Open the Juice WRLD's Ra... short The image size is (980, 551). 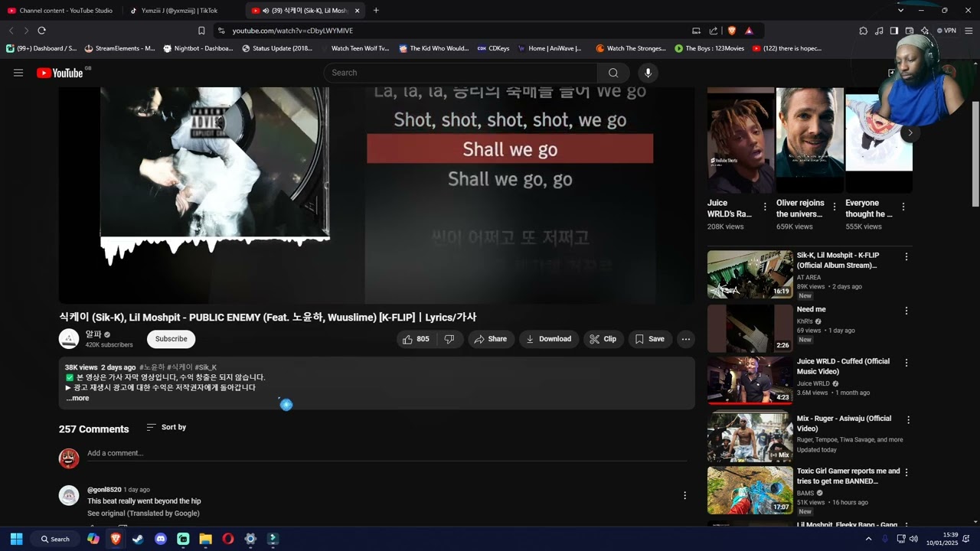point(740,139)
